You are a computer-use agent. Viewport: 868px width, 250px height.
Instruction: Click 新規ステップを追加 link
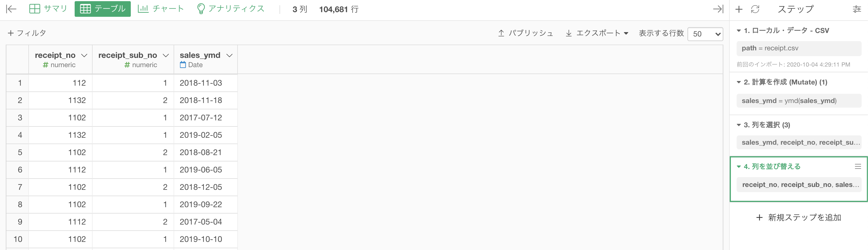(x=799, y=217)
